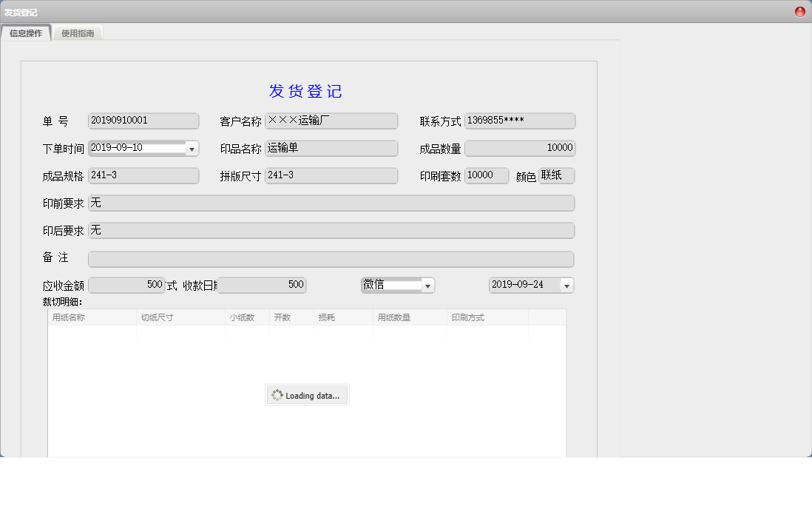Select the 成品规格 field showing 241-3
812x523 pixels.
pos(143,175)
